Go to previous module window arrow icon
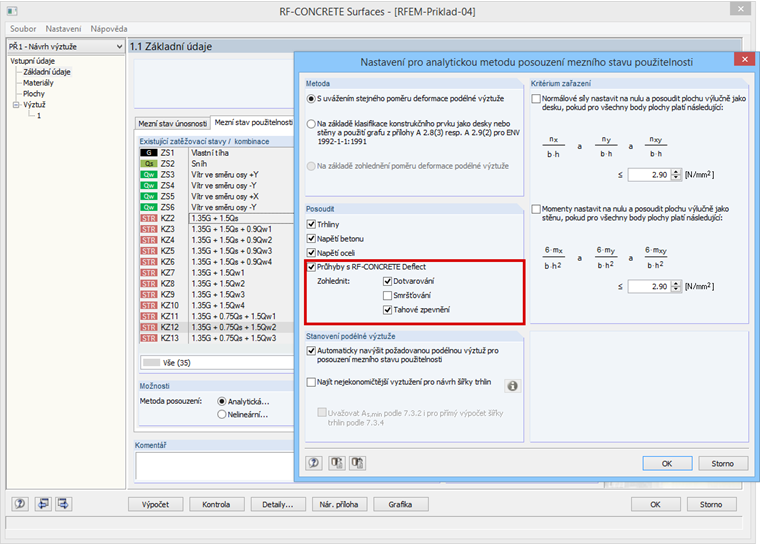Screen dimensions: 760x545 (43, 504)
